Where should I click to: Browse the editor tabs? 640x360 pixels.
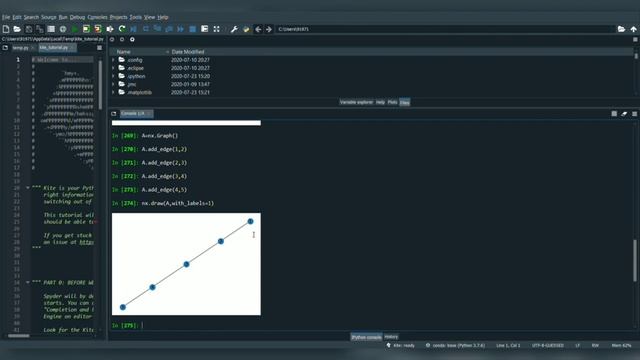click(x=5, y=48)
